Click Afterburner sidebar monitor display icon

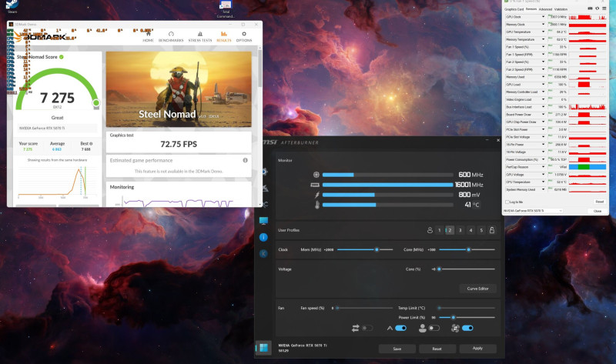tap(263, 221)
